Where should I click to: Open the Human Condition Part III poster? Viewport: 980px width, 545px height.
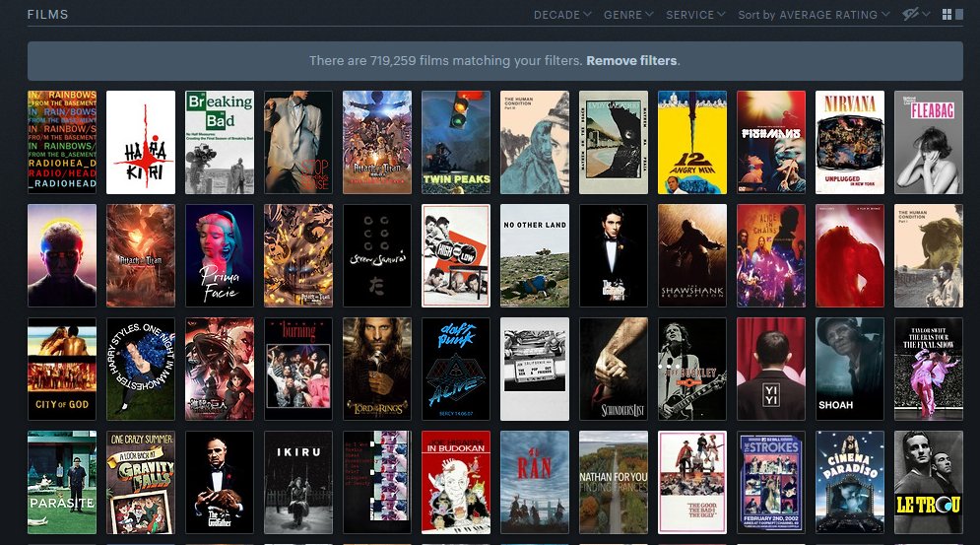535,142
